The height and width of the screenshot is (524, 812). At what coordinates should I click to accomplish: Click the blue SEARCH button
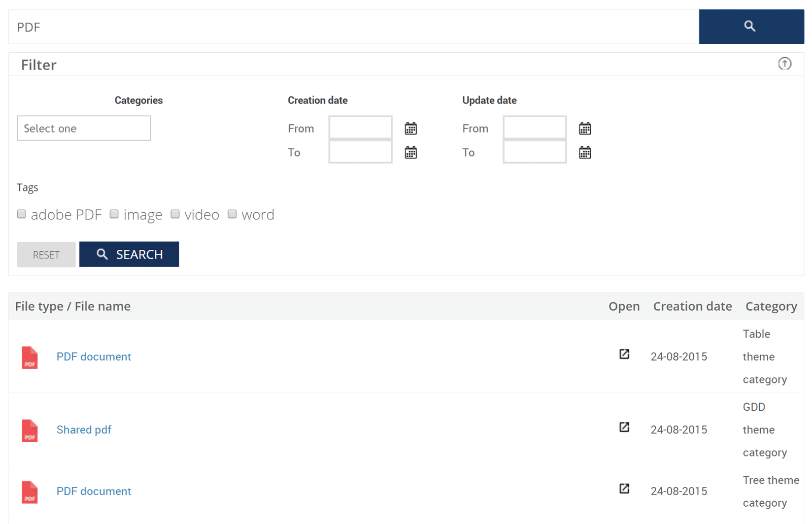coord(129,254)
